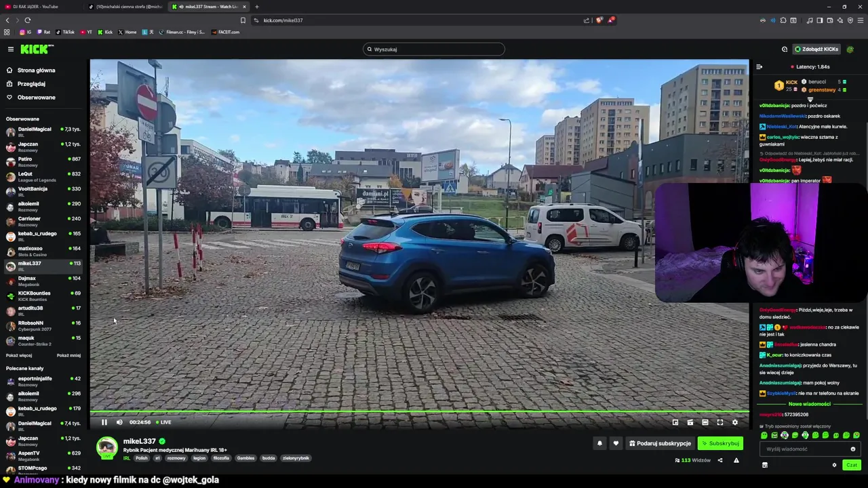The image size is (868, 488).
Task: Seek on the green stream progress bar
Action: click(x=419, y=411)
